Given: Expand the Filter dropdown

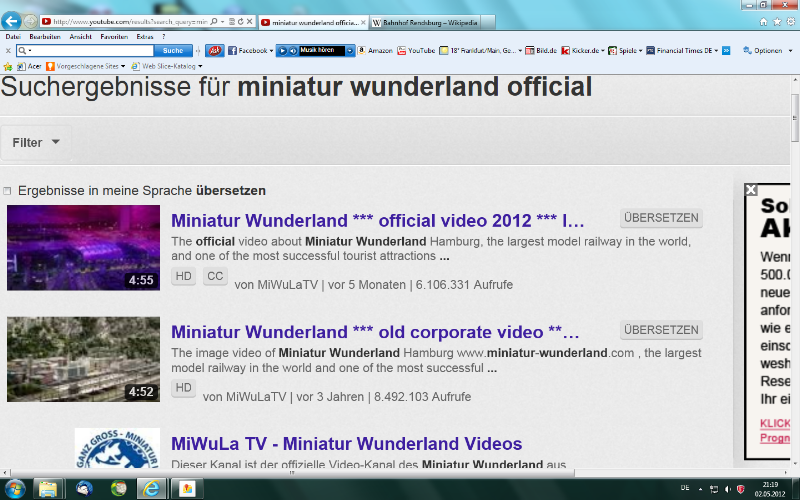Looking at the screenshot, I should coord(36,142).
